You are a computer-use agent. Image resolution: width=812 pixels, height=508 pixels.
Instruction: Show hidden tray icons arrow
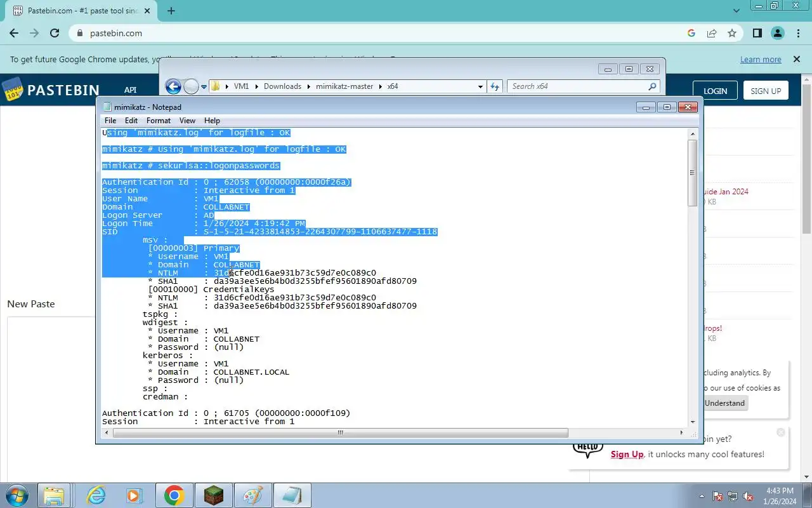point(702,496)
